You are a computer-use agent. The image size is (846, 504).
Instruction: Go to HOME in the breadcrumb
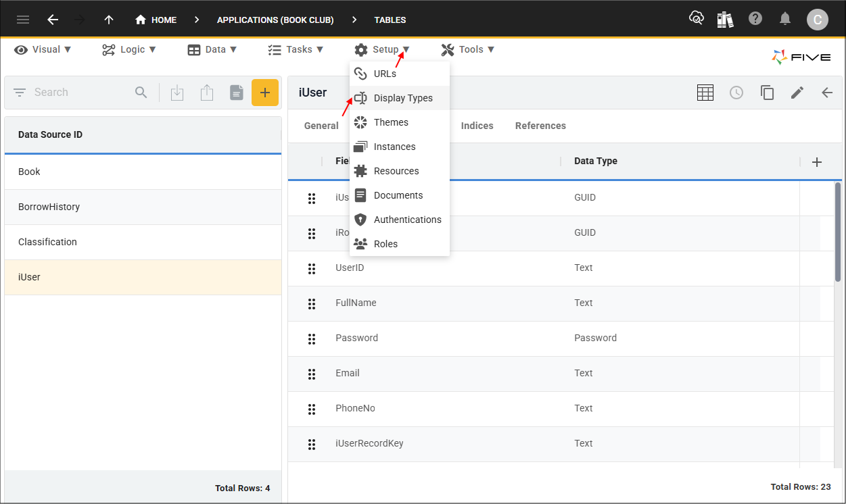point(156,20)
